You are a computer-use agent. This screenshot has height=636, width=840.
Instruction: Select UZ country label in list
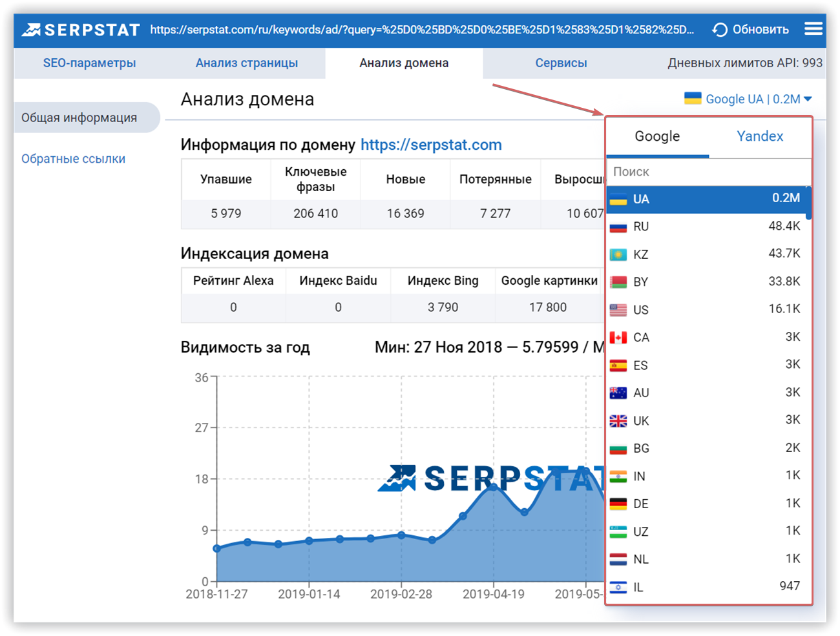(x=641, y=531)
